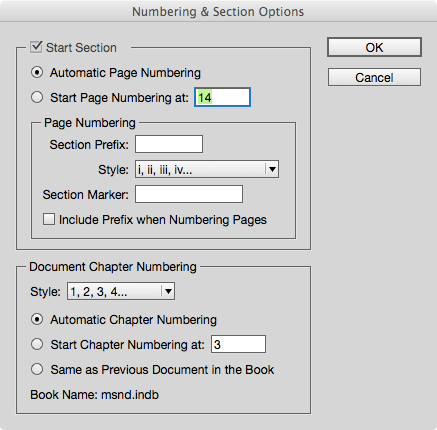Select Same as Previous Document in the Book
This screenshot has width=437, height=430.
point(37,369)
